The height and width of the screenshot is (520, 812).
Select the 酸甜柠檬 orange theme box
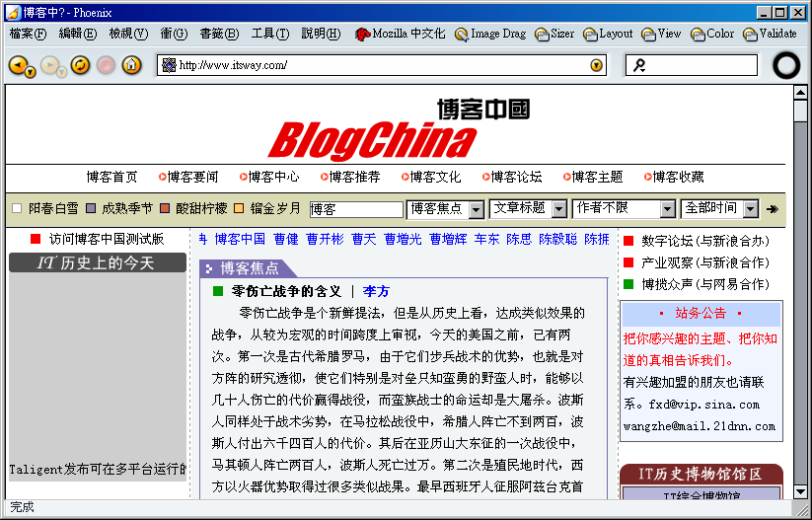click(x=165, y=209)
